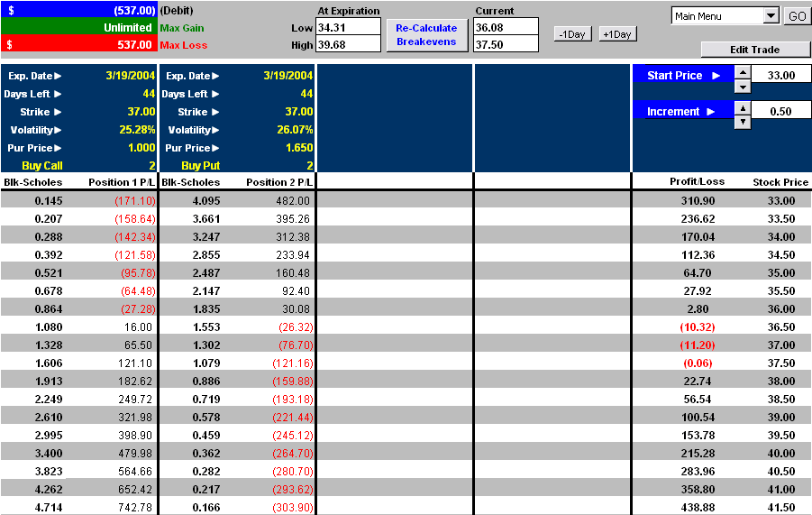This screenshot has height=515, width=812.
Task: Click Re-Calculate Breakevens button
Action: (x=427, y=35)
